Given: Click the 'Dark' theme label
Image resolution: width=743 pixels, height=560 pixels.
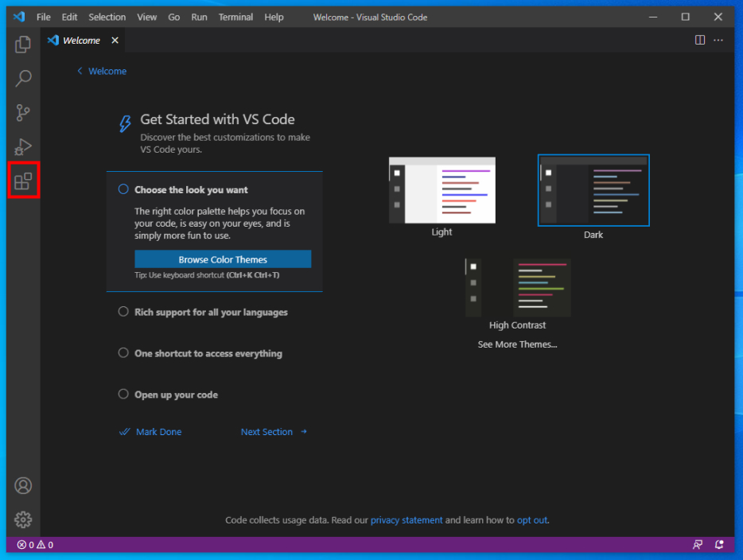Looking at the screenshot, I should [x=593, y=235].
